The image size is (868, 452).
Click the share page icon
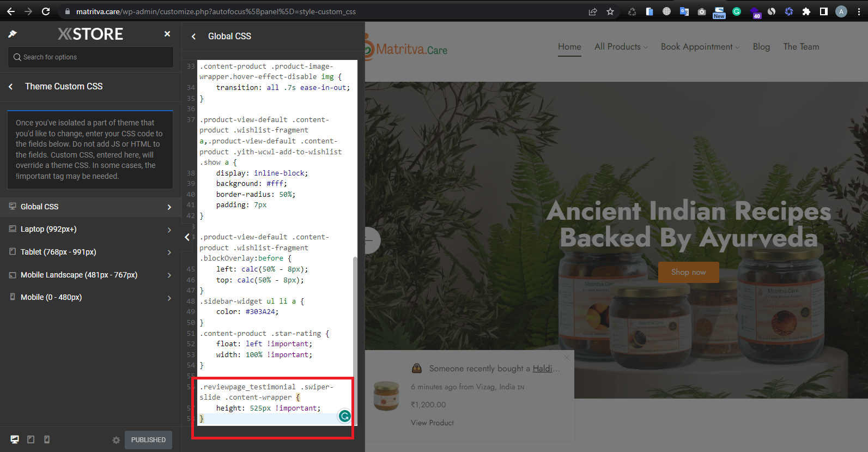(x=593, y=11)
